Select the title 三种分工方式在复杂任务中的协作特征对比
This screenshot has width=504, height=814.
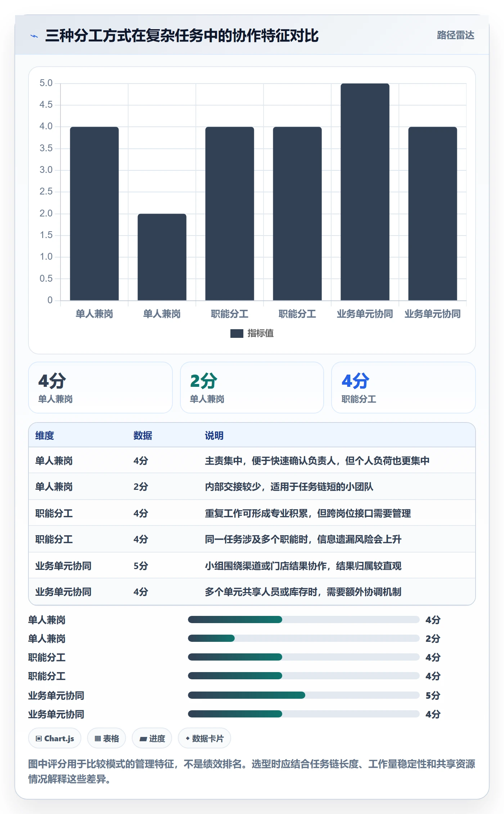[x=182, y=36]
